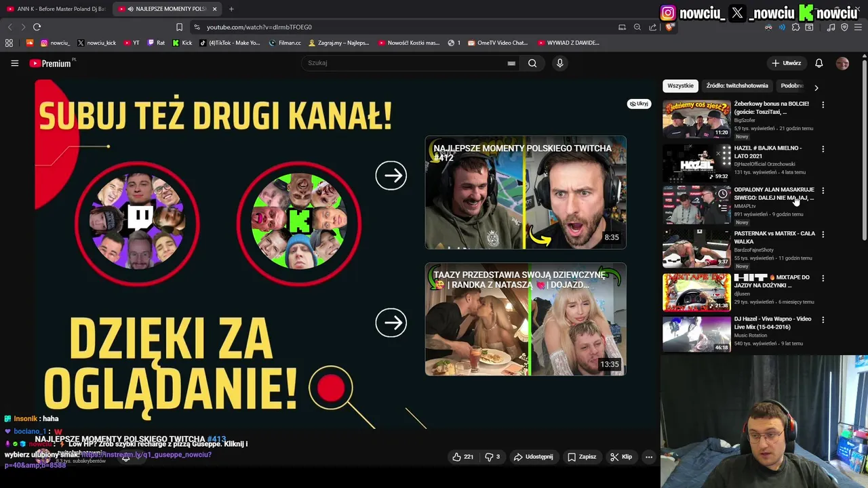Click Zapisz save button

582,457
